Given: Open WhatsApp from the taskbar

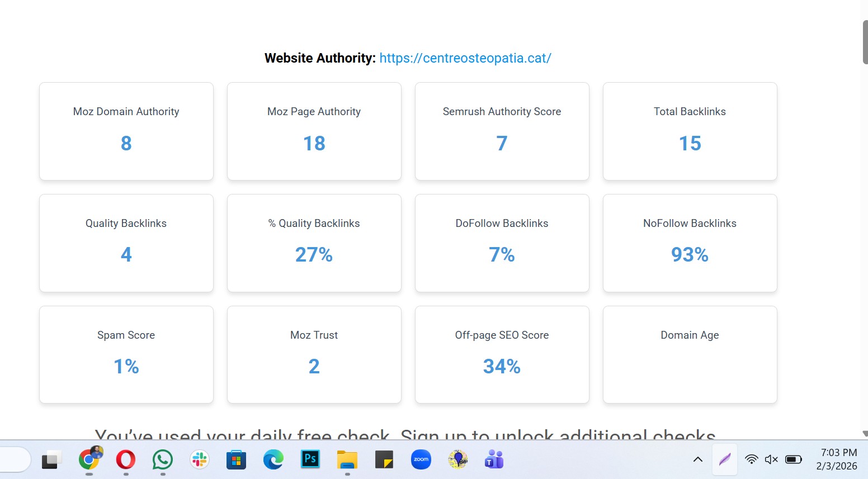Looking at the screenshot, I should (x=162, y=459).
